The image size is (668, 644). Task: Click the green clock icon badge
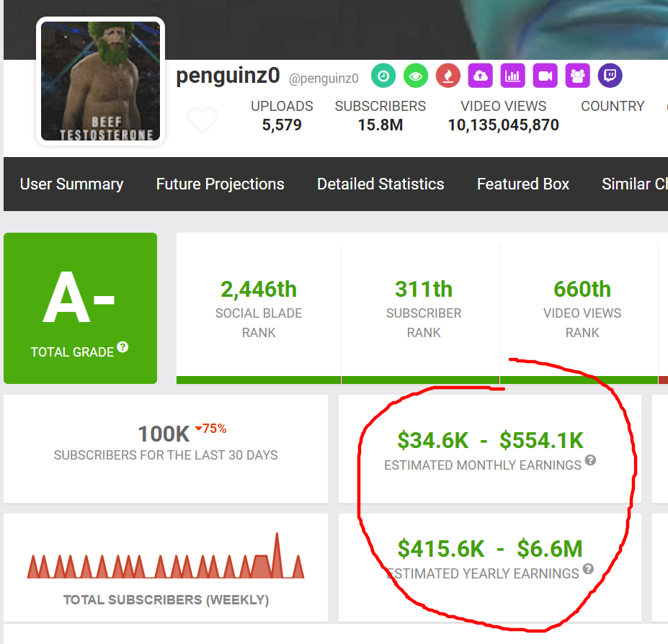click(383, 76)
